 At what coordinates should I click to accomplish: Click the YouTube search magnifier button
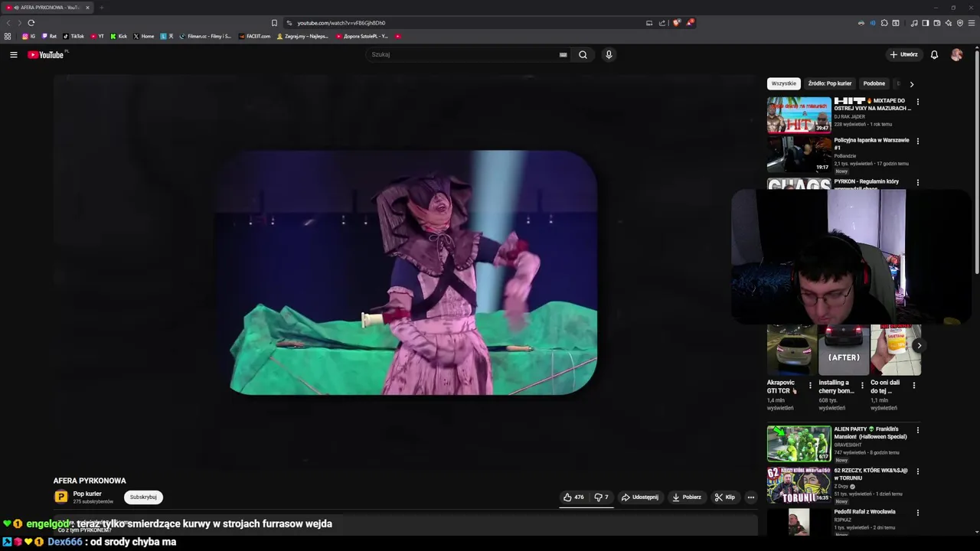tap(583, 54)
